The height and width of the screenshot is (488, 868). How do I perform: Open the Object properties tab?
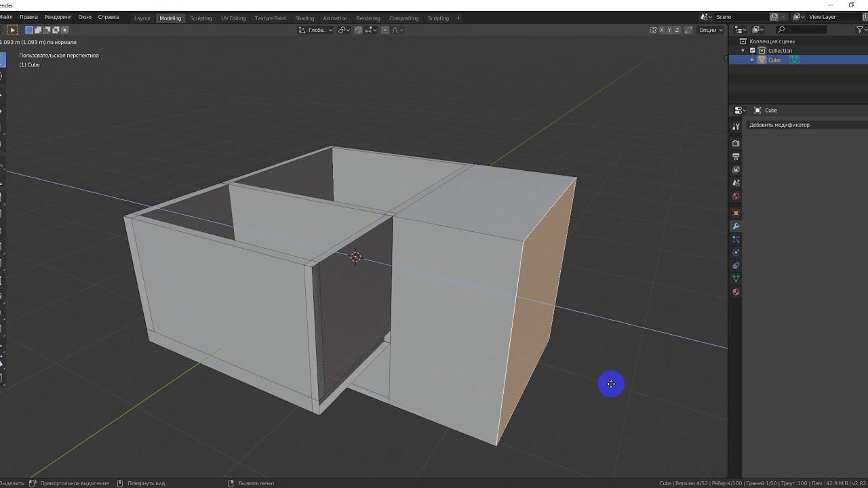[736, 213]
